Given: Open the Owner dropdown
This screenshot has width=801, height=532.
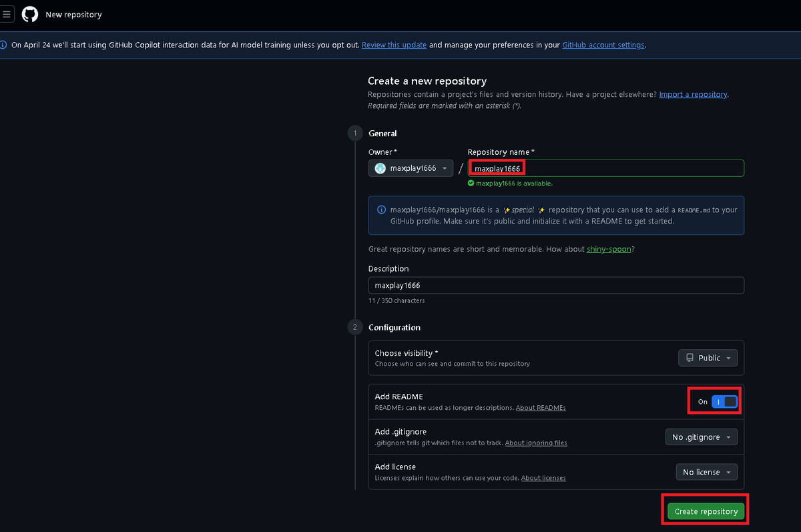Looking at the screenshot, I should coord(411,168).
